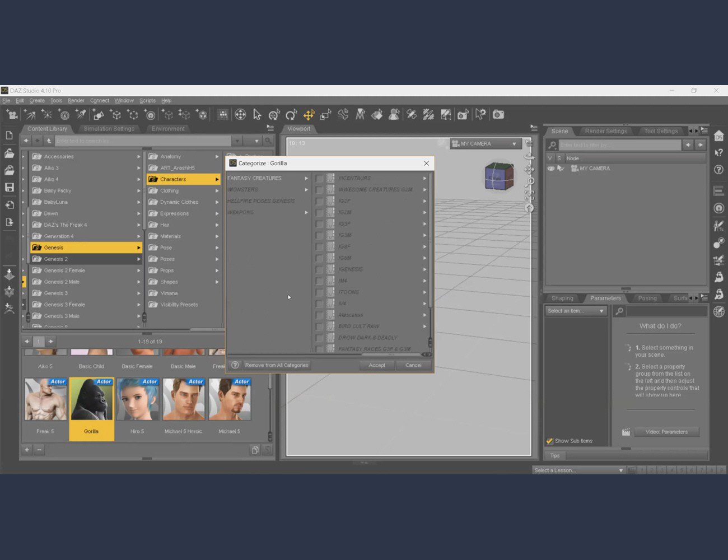
Task: Switch to the Render Settings tab
Action: [x=606, y=131]
